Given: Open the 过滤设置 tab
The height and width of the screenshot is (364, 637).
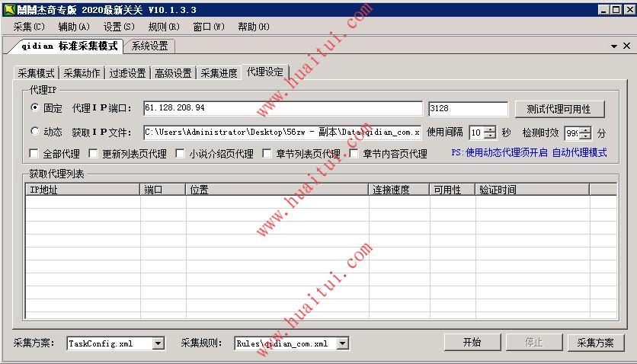Looking at the screenshot, I should pyautogui.click(x=127, y=73).
